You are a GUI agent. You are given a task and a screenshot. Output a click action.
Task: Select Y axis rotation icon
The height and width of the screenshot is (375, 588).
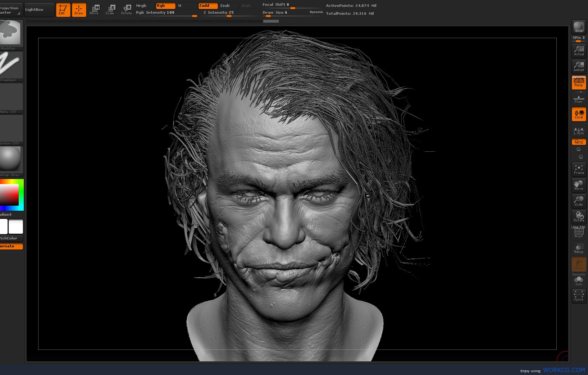coord(579,150)
